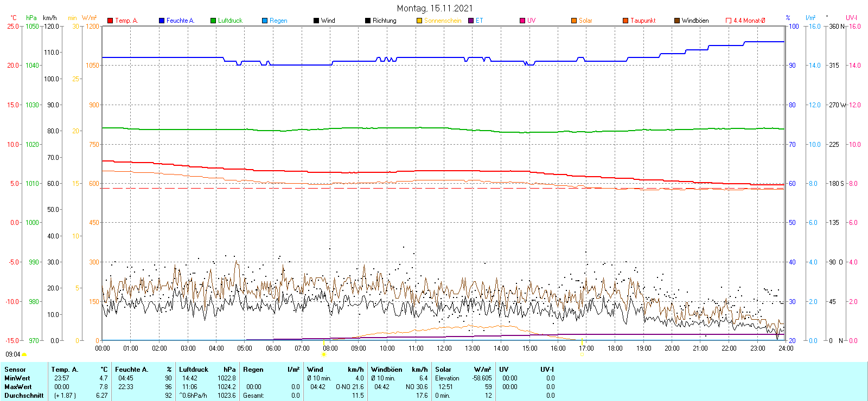Click the maximum pressure value '1024.2'

pos(227,387)
